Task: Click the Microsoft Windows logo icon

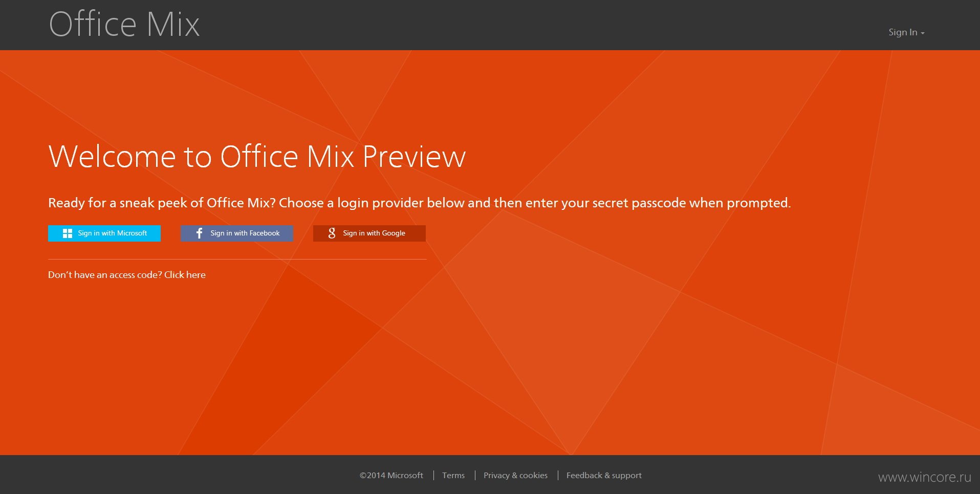Action: coord(68,233)
